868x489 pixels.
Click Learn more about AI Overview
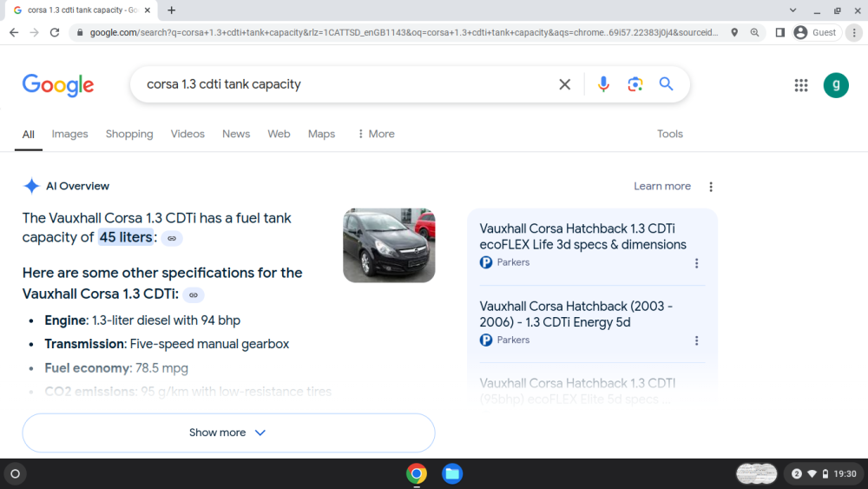tap(662, 187)
